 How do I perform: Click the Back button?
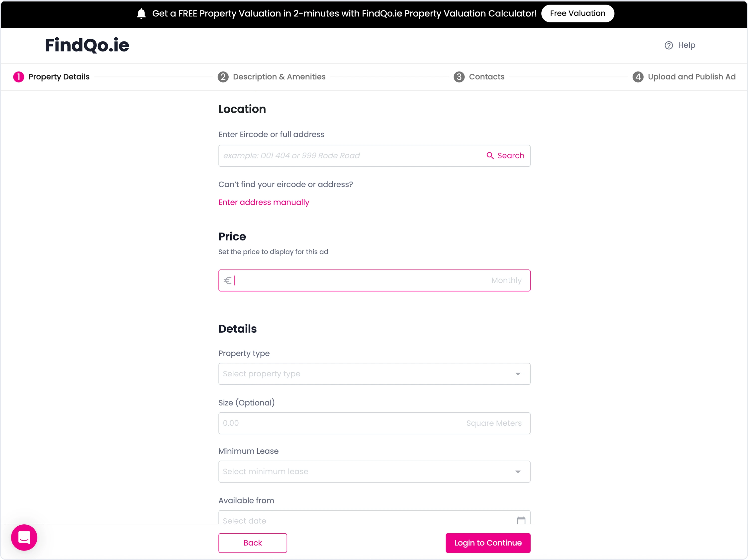click(253, 543)
